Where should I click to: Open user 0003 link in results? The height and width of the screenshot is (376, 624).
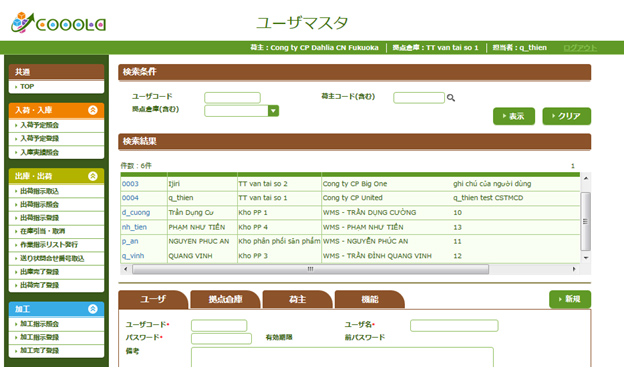pyautogui.click(x=130, y=184)
